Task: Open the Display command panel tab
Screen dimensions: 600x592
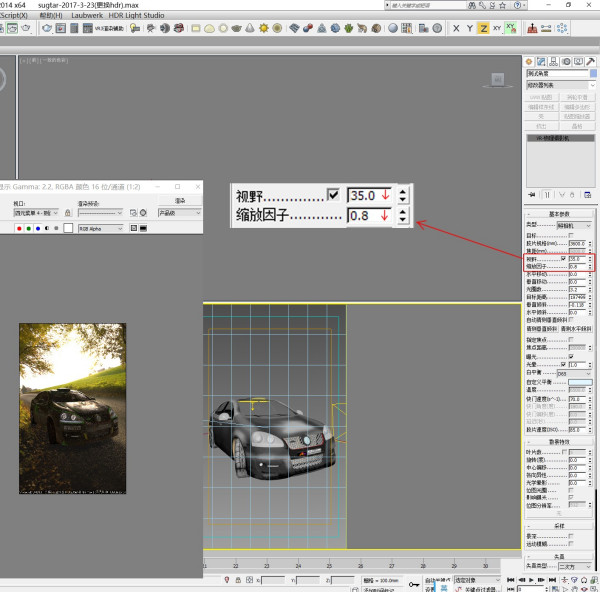Action: pyautogui.click(x=578, y=62)
